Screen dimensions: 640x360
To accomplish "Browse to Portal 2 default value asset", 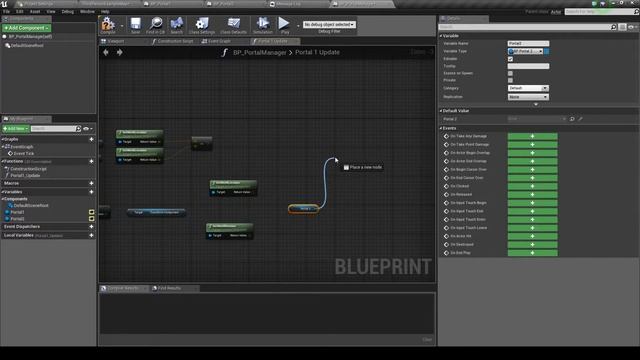I will click(x=572, y=119).
